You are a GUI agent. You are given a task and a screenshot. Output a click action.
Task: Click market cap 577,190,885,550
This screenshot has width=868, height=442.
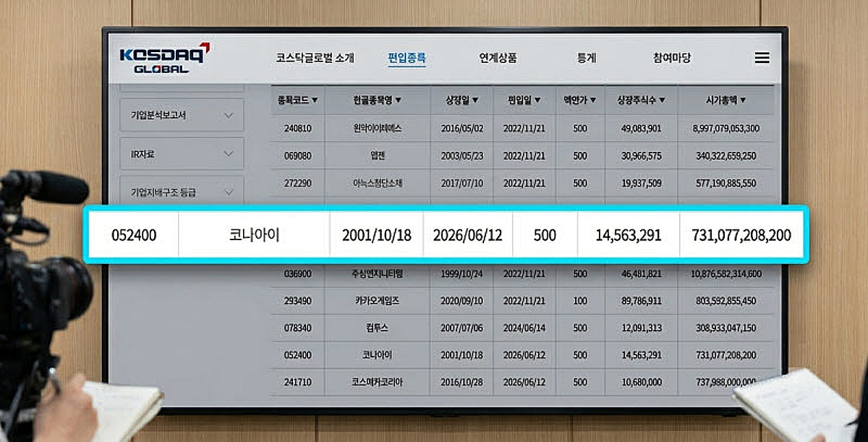point(726,183)
